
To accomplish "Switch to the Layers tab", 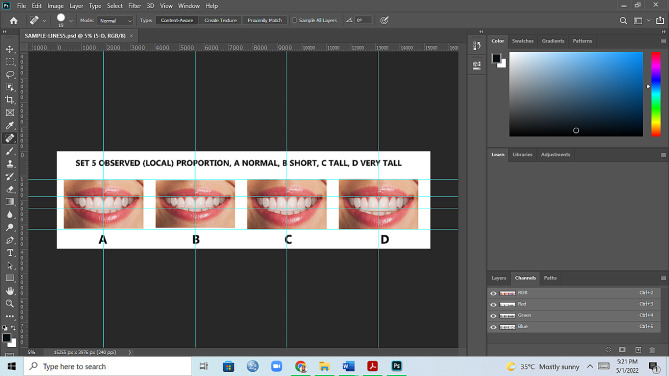I will coord(498,278).
